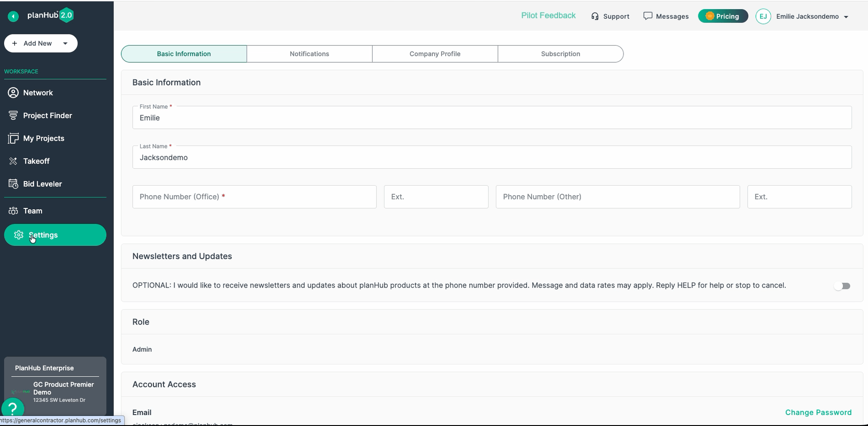Click the Pricing button

723,16
